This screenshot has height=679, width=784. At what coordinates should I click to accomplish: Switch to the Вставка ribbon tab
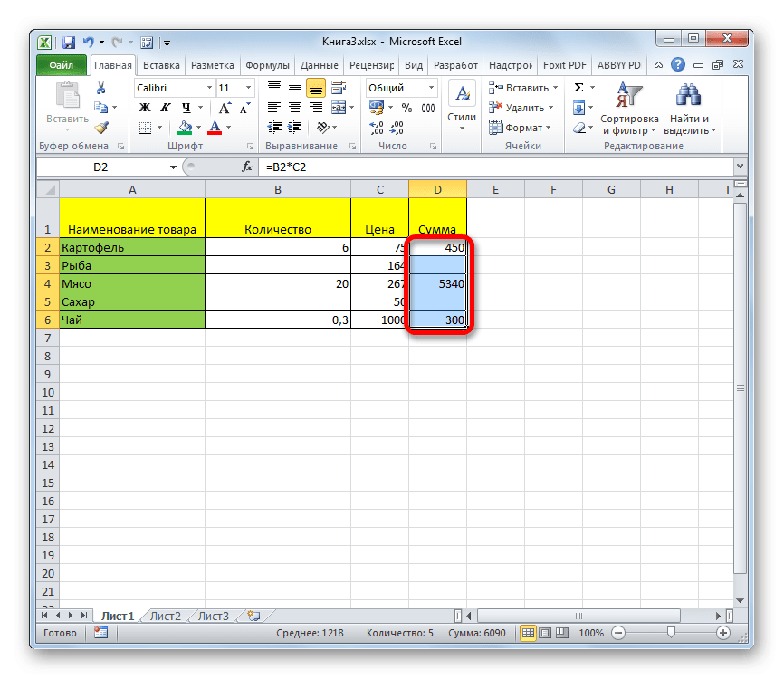coord(161,65)
